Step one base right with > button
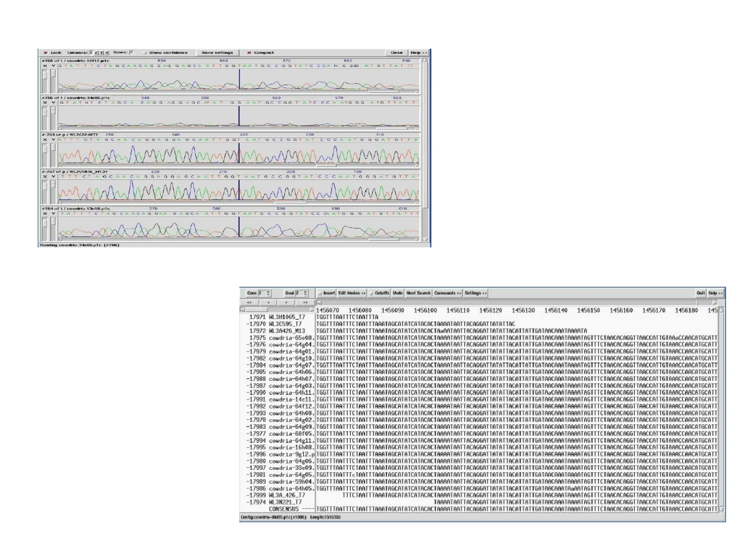 [286, 303]
